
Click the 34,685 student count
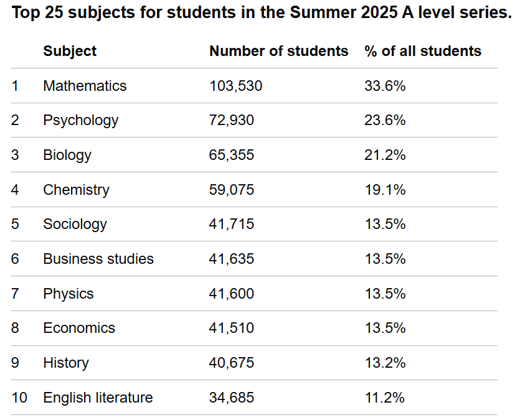[x=232, y=398]
